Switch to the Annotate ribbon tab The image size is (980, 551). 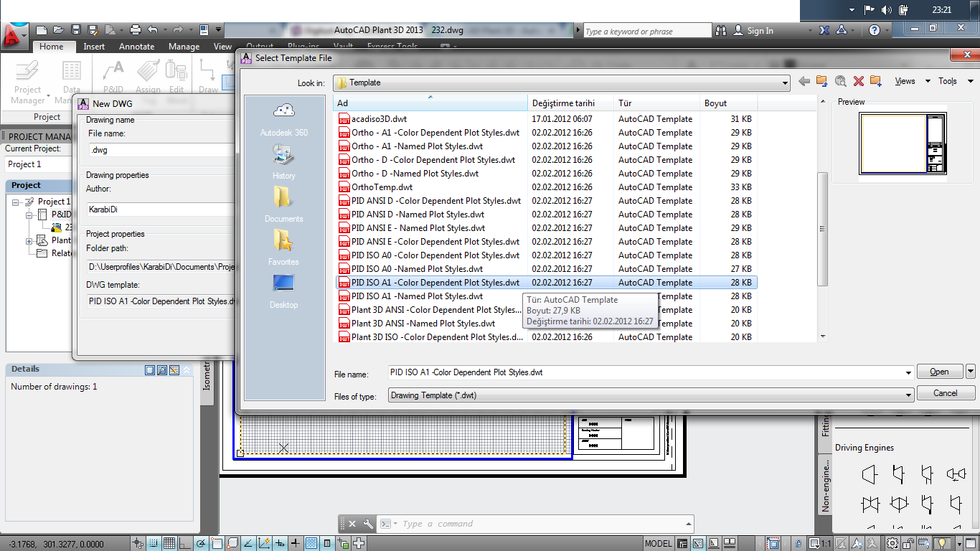click(136, 47)
